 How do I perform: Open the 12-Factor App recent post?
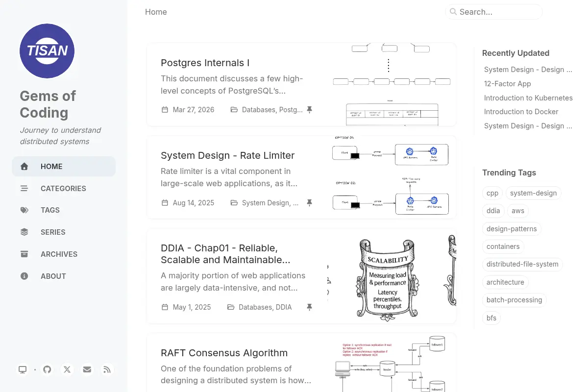coord(508,84)
